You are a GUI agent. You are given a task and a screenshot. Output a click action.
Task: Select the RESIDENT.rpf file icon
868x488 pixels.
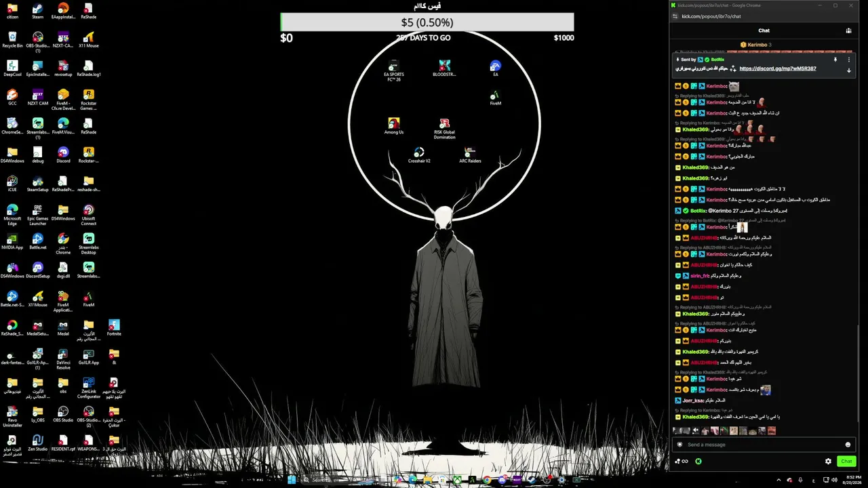click(63, 443)
